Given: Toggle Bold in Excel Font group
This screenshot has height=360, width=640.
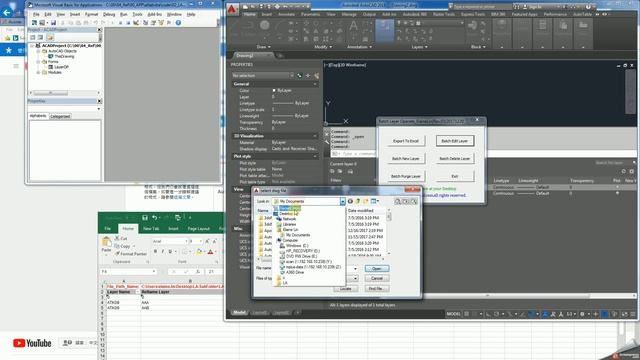Looking at the screenshot, I should 156,251.
